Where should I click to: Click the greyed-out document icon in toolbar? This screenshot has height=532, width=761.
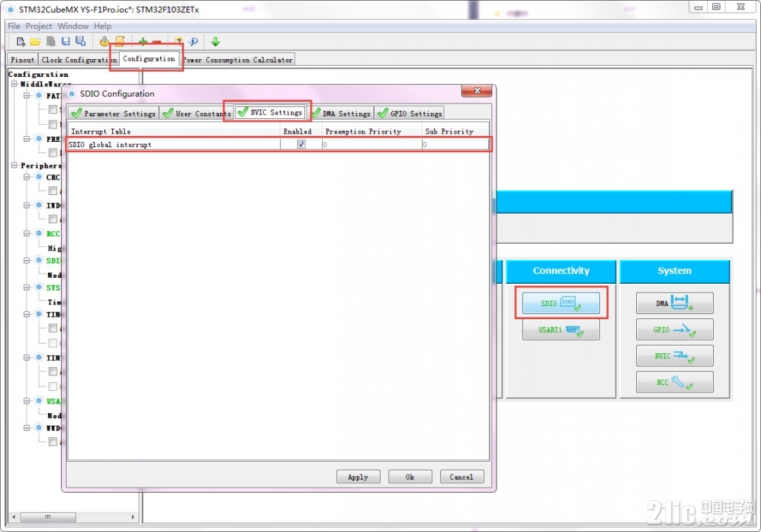click(51, 41)
